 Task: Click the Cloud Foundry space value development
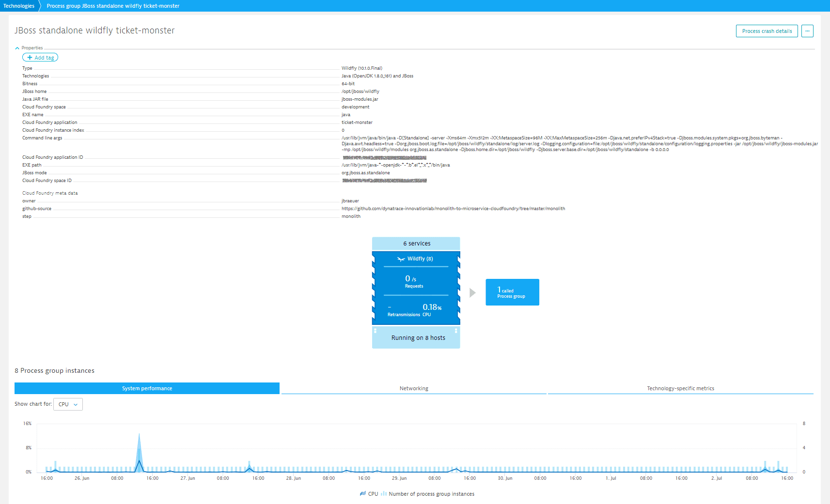[355, 107]
